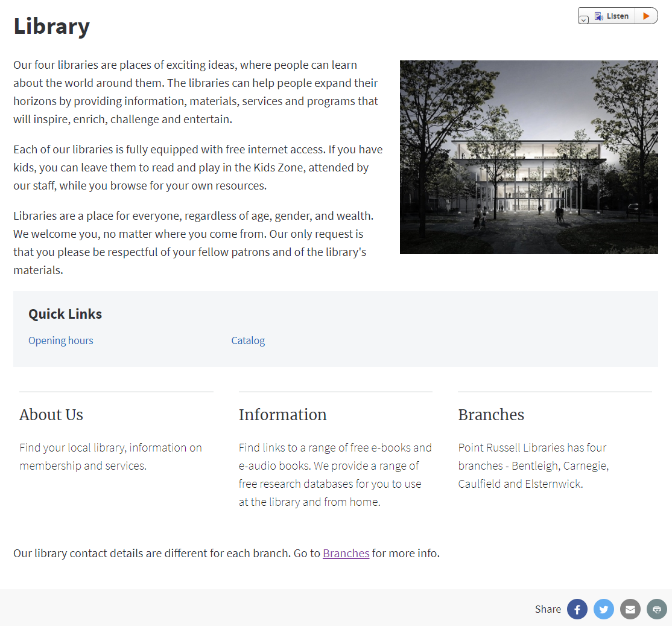Viewport: 672px width, 626px height.
Task: Open the Opening hours quick link
Action: (x=60, y=340)
